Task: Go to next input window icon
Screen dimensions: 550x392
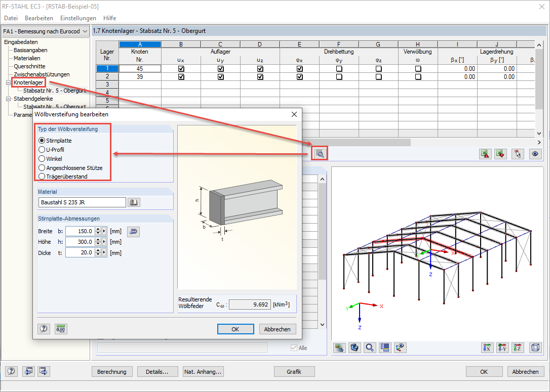Action: tap(44, 371)
